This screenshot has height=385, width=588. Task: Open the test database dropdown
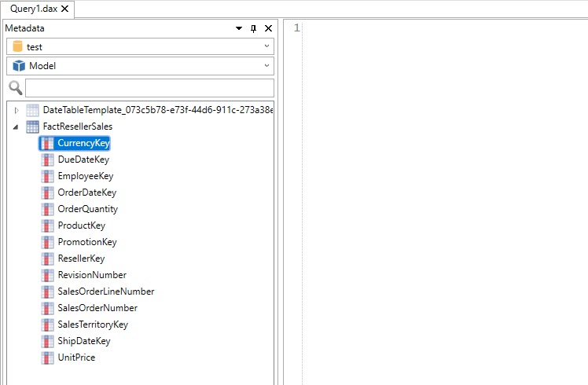(x=140, y=46)
